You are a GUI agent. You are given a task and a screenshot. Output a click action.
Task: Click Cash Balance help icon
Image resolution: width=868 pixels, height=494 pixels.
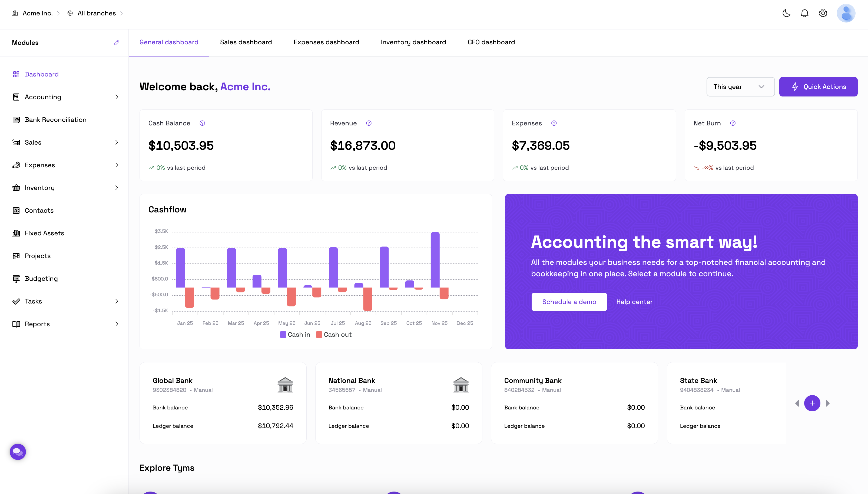pyautogui.click(x=202, y=123)
